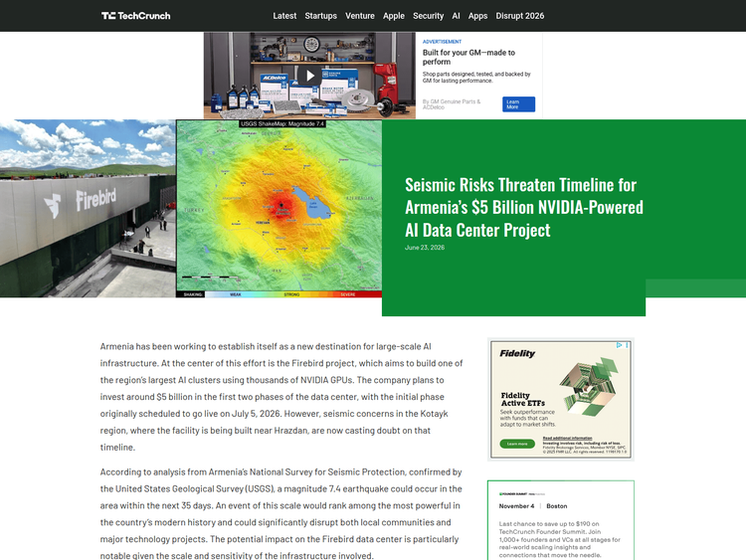Image resolution: width=746 pixels, height=560 pixels.
Task: Click the AdChoices icon on Fidelity ad
Action: coord(619,345)
